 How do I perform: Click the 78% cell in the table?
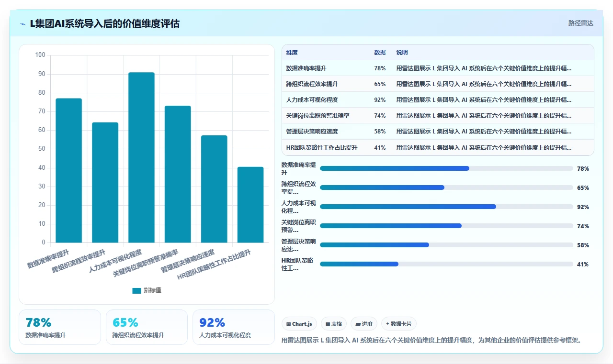click(x=380, y=68)
